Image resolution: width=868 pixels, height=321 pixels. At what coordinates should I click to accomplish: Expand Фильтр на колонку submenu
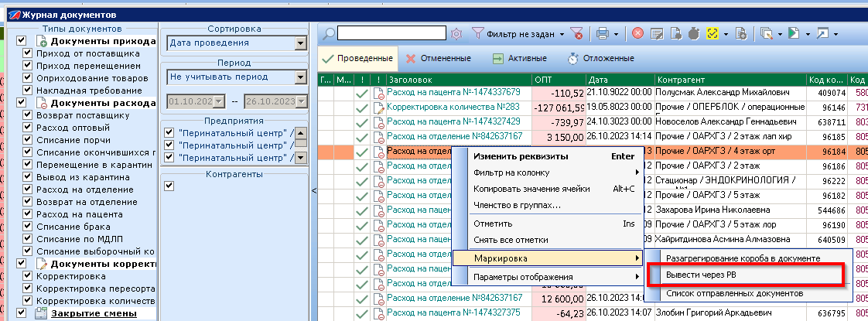click(x=548, y=172)
